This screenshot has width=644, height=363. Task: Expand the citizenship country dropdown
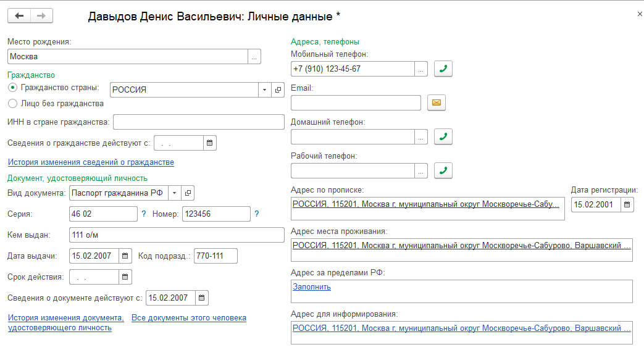tap(264, 90)
